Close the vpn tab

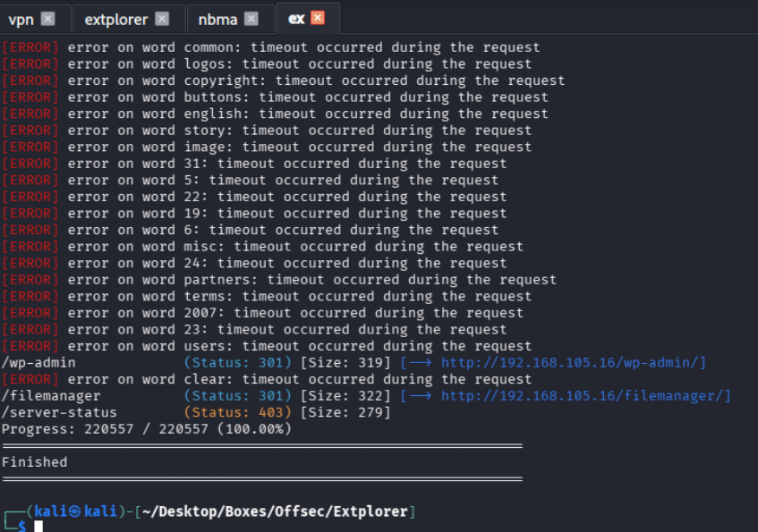(x=47, y=19)
